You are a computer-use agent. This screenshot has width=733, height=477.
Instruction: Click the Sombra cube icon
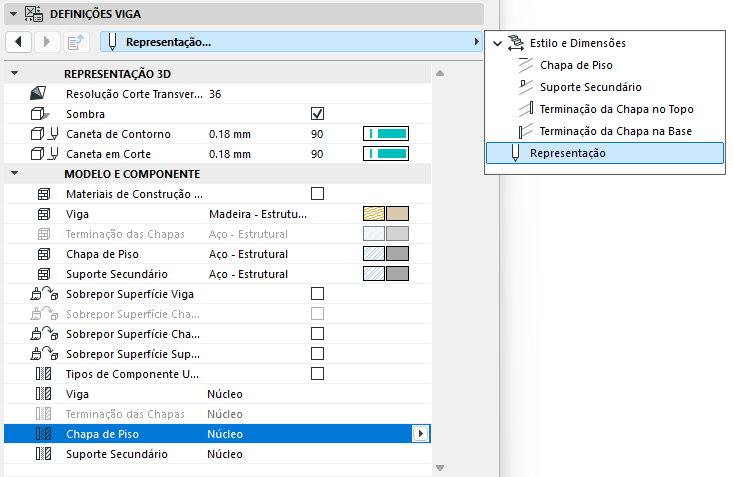[39, 114]
